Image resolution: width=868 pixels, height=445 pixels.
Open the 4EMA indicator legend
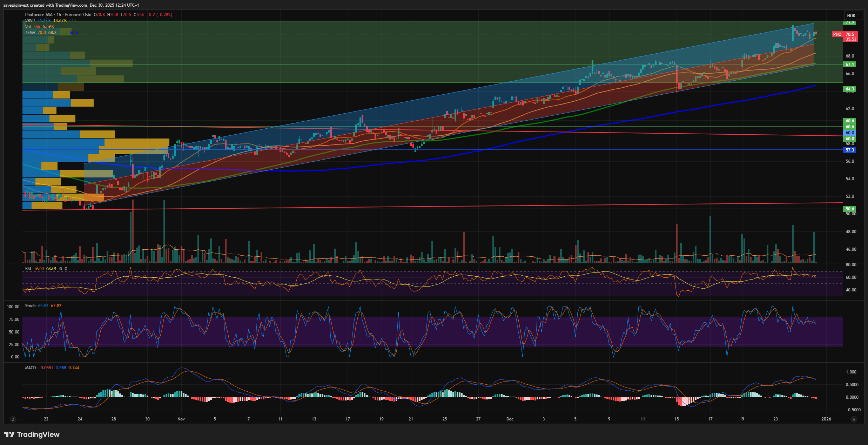coord(31,33)
